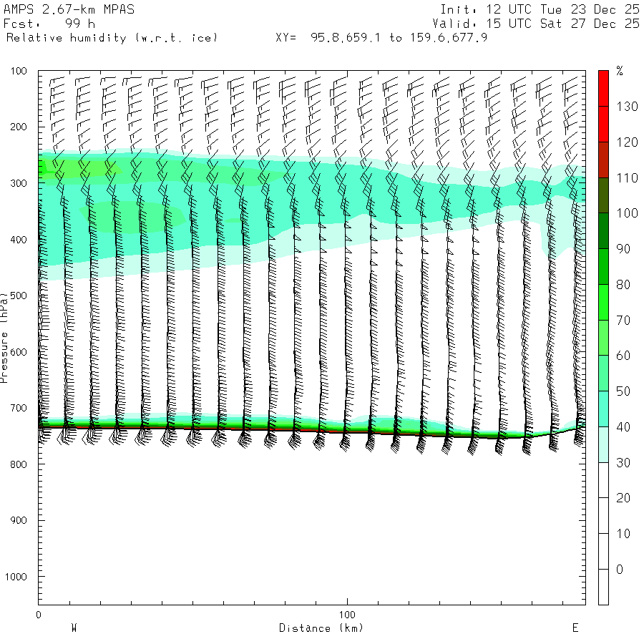
Task: Click the pale mint 30-40% legend swatch
Action: click(x=603, y=444)
